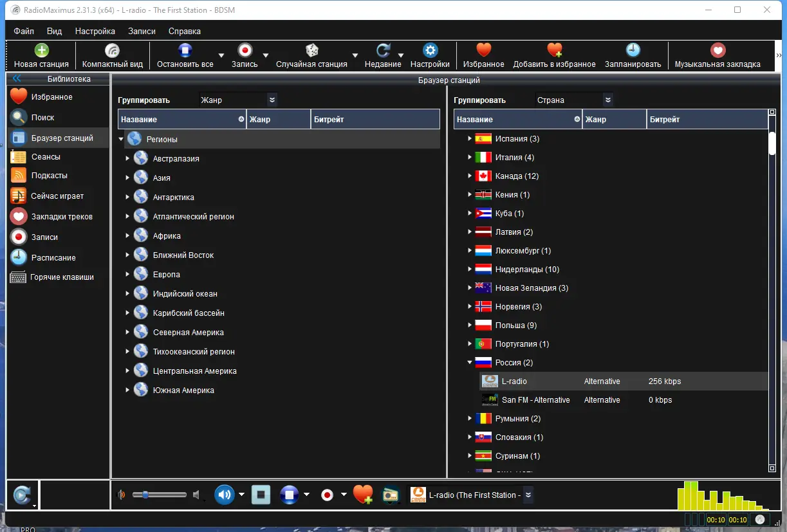This screenshot has height=532, width=787.
Task: Select the L-radio station row
Action: [x=624, y=381]
